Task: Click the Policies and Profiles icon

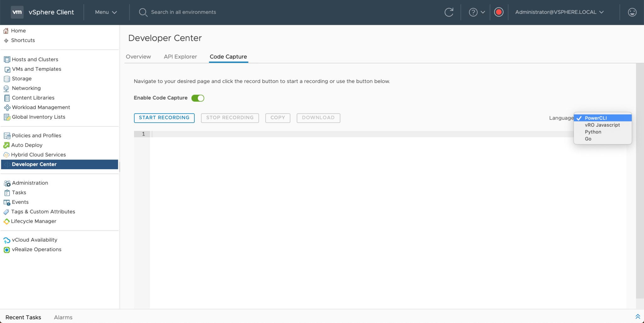Action: point(7,136)
